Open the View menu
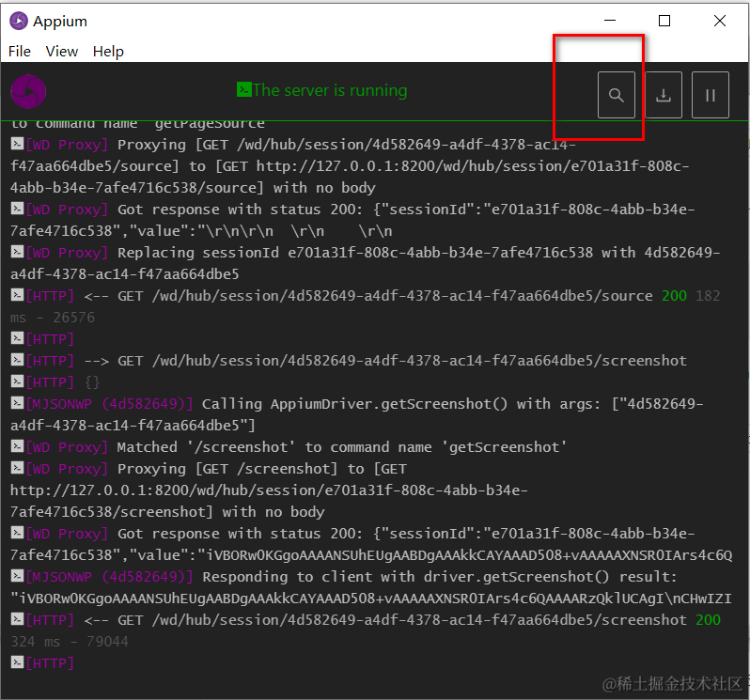 click(x=62, y=51)
